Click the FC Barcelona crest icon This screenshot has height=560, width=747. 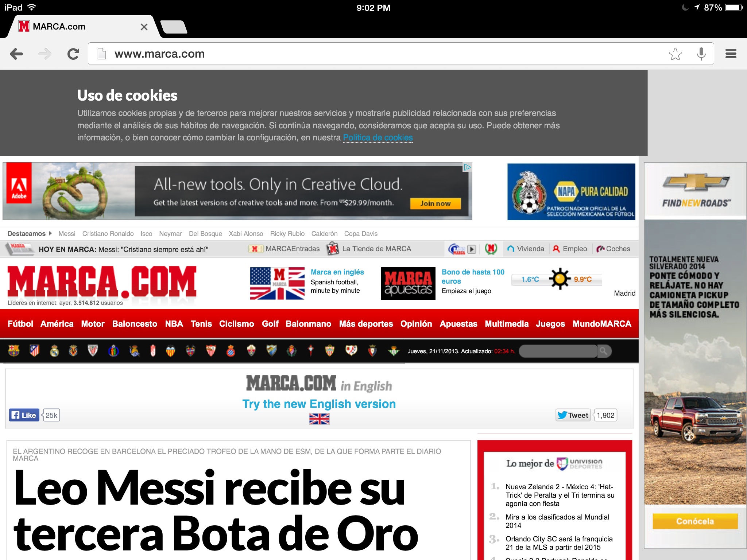(14, 351)
